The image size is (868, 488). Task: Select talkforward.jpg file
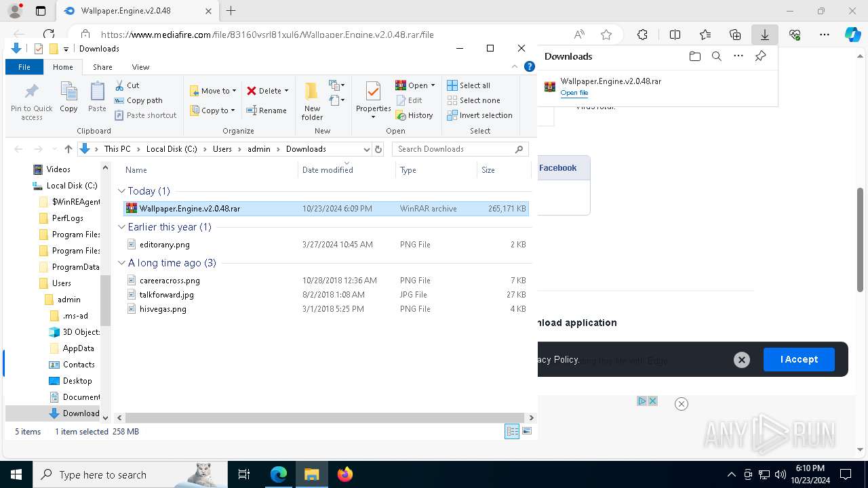[x=326, y=295]
